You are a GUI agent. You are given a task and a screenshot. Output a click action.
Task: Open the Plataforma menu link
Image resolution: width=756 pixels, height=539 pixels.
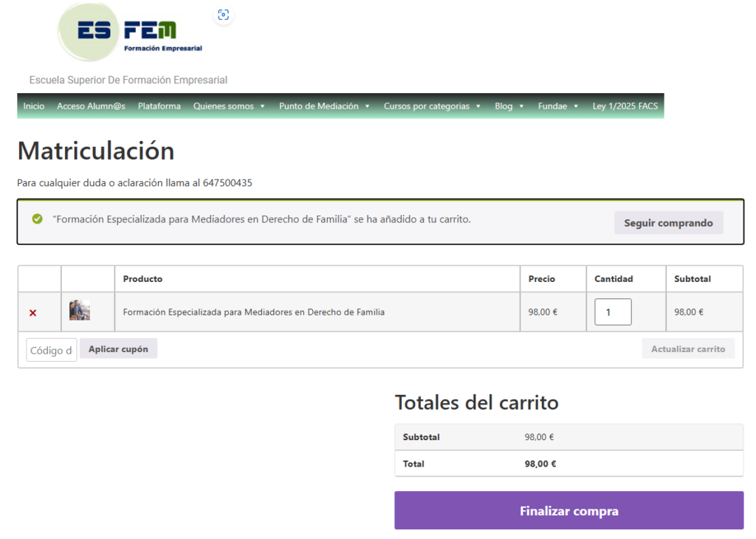(x=159, y=106)
